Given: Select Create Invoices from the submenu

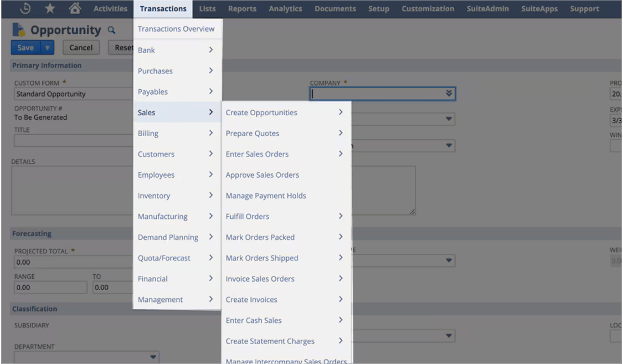Looking at the screenshot, I should click(251, 299).
